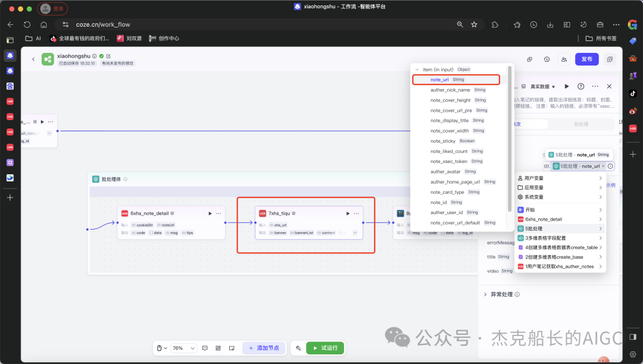Open the TikTok icon in the right sidebar
Screen dimensions: 643x364
coord(633,93)
